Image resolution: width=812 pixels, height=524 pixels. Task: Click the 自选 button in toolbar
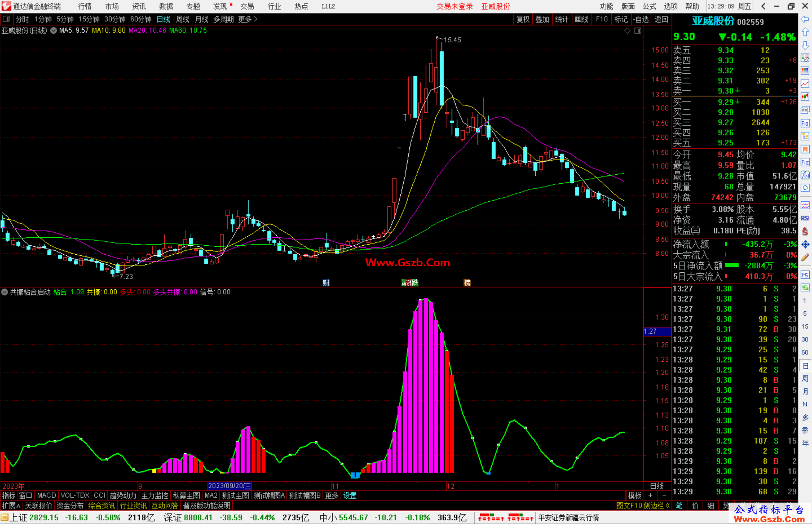click(x=641, y=19)
